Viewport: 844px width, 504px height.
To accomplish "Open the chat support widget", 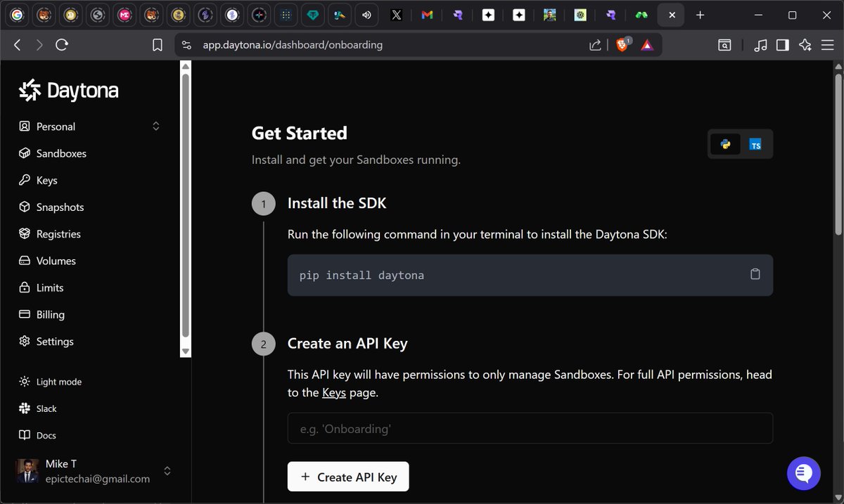I will 804,472.
